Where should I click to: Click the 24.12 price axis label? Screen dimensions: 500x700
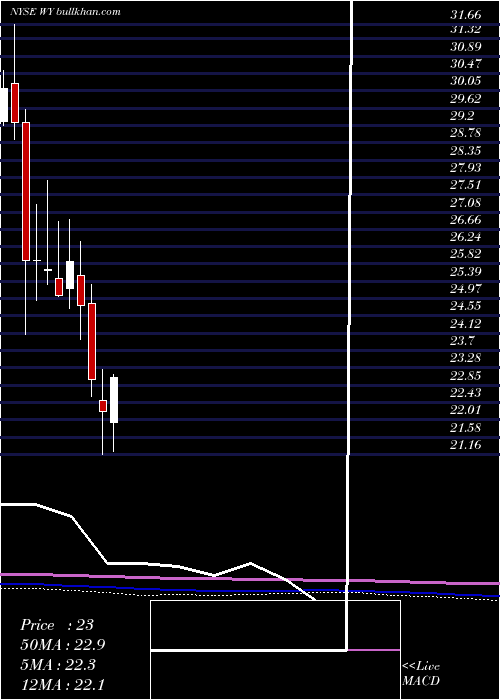pyautogui.click(x=466, y=323)
